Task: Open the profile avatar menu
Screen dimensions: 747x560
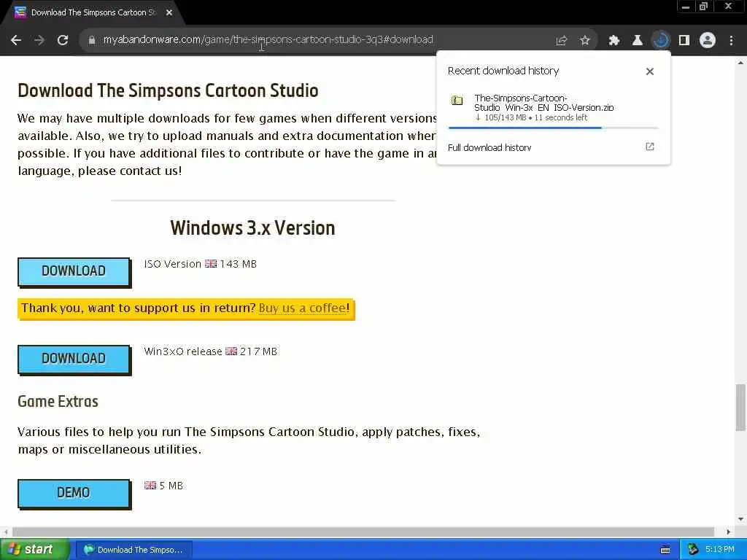Action: [x=708, y=41]
